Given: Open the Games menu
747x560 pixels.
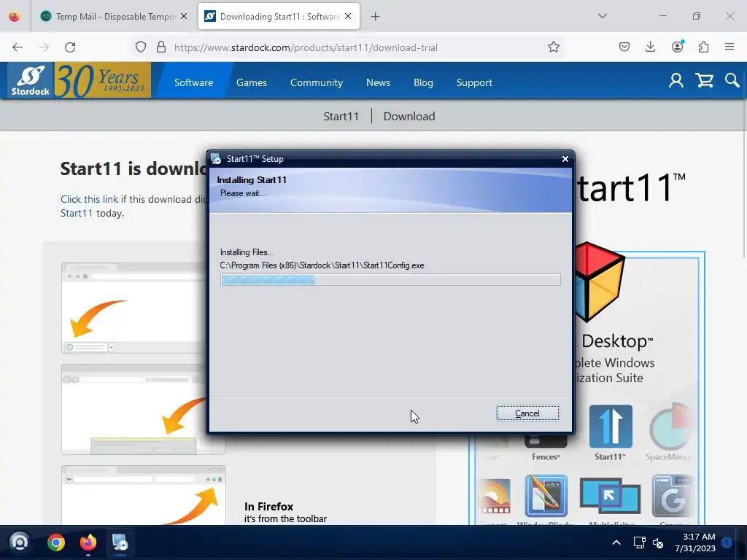Looking at the screenshot, I should [252, 82].
